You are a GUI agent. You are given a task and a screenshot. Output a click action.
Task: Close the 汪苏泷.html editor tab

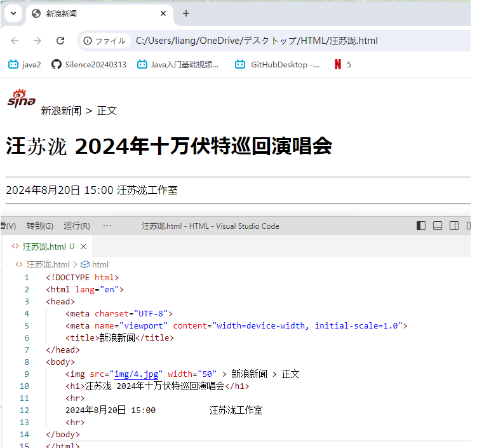(83, 247)
